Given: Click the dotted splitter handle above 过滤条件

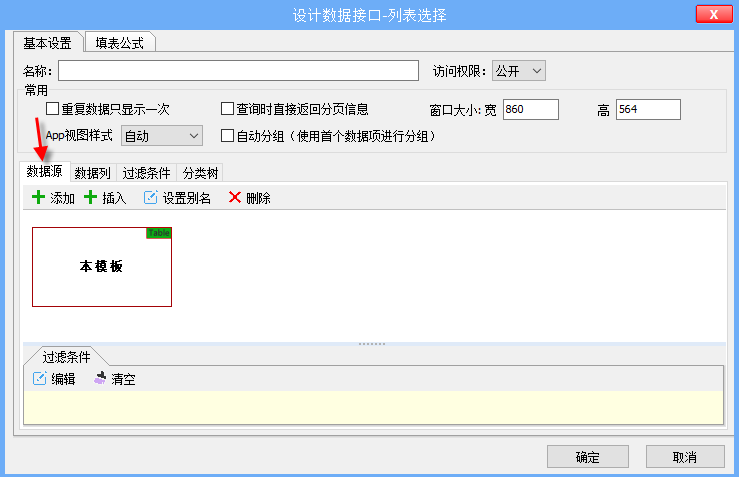Looking at the screenshot, I should [372, 344].
